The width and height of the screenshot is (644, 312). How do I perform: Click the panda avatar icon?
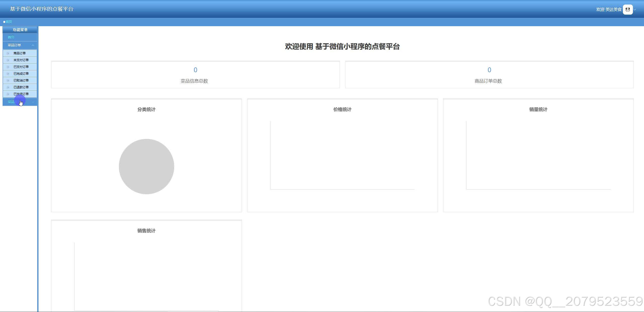click(x=628, y=10)
